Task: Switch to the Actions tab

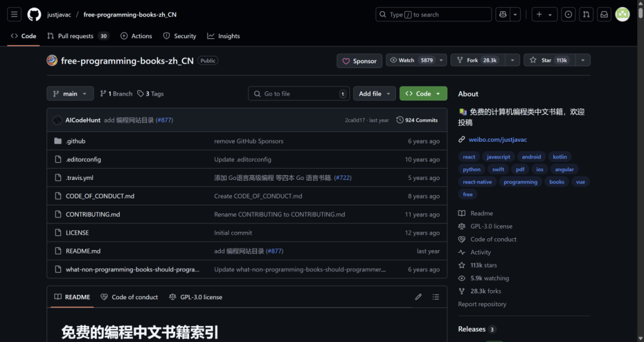Action: click(x=136, y=36)
